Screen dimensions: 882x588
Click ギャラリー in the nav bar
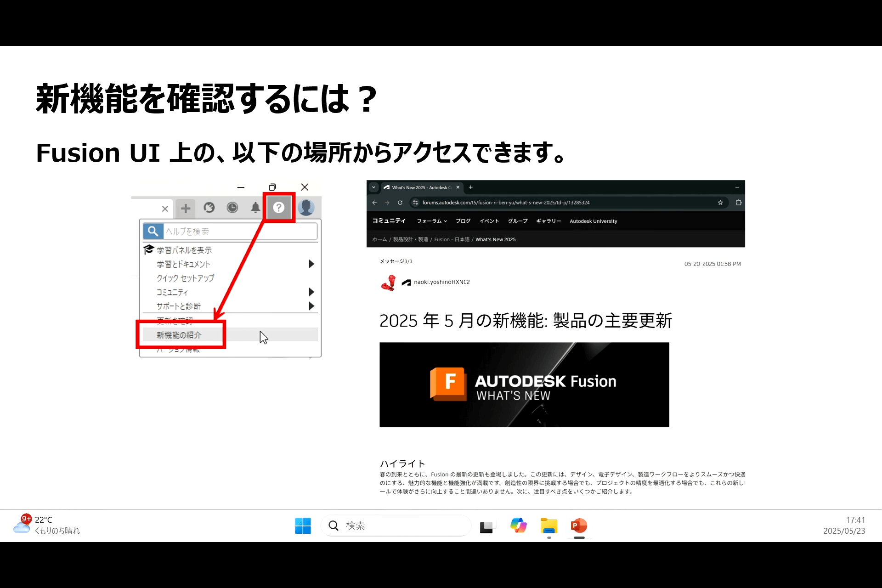coord(548,221)
